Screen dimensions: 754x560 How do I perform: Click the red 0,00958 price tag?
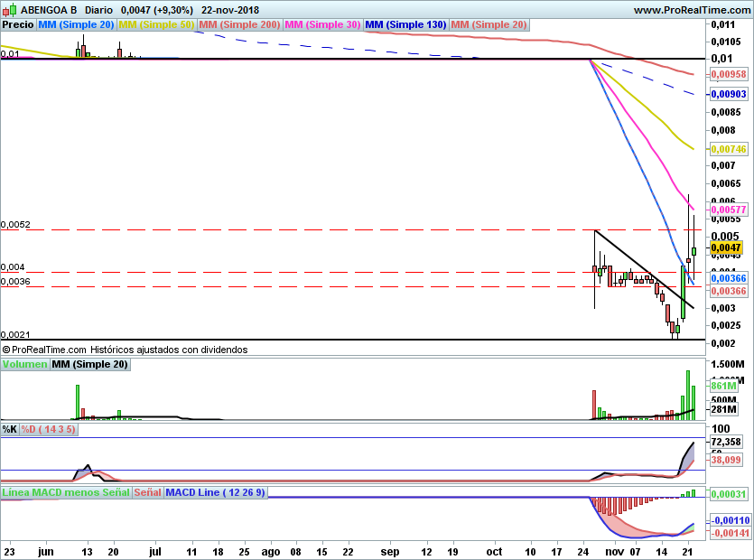click(x=726, y=74)
